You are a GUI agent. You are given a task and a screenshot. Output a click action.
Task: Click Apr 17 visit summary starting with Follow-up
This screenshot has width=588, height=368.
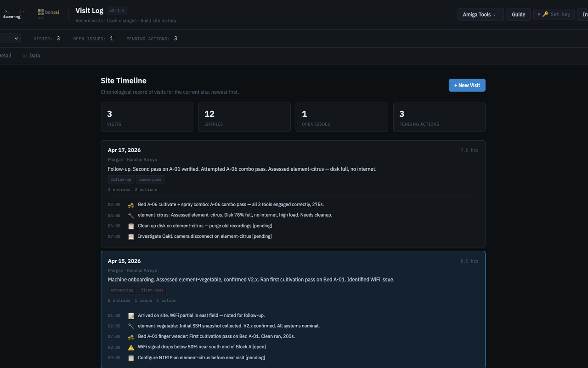[x=242, y=169]
